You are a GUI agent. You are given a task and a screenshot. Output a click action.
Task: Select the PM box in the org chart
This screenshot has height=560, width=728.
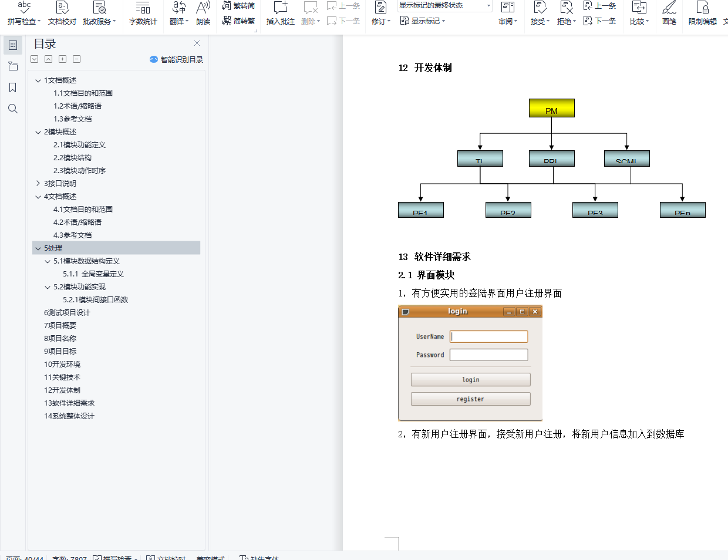[x=551, y=108]
